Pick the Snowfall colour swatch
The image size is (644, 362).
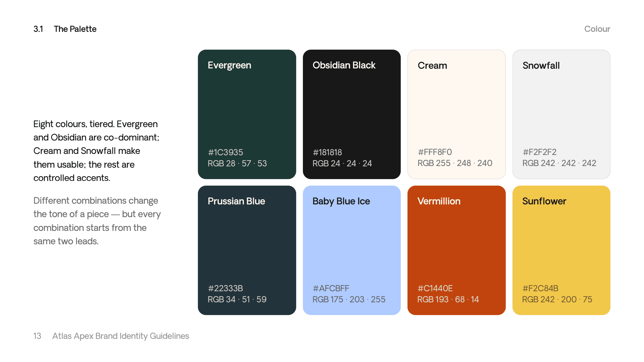point(561,114)
